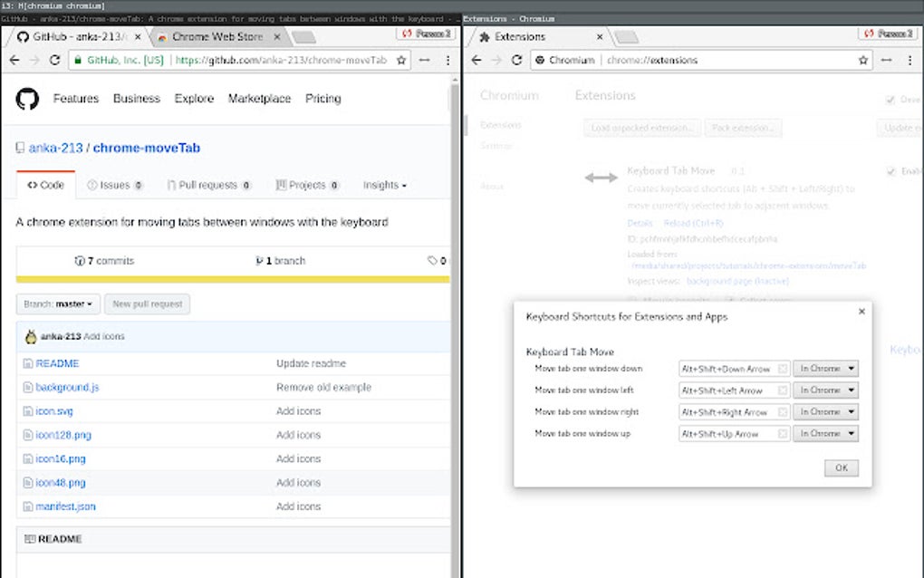This screenshot has height=578, width=924.
Task: Switch to the Chrome Web Store tab
Action: coord(217,37)
